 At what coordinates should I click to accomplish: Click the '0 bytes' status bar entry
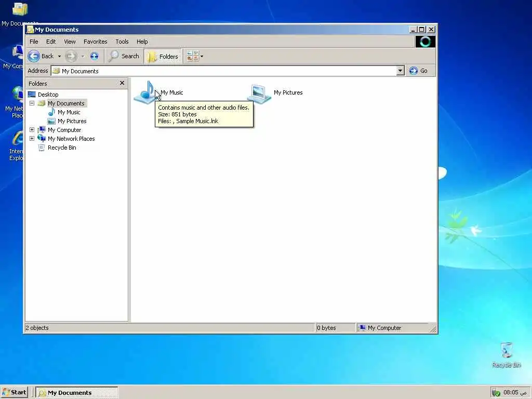pos(326,328)
